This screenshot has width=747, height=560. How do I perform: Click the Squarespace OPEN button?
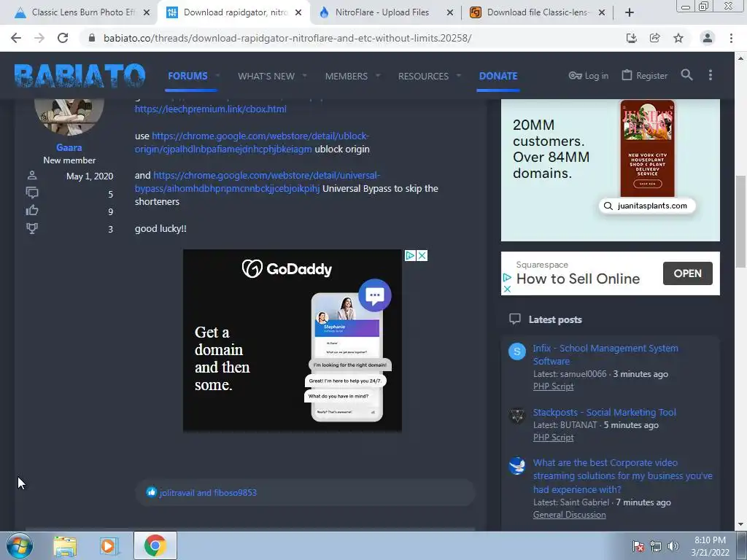coord(687,273)
